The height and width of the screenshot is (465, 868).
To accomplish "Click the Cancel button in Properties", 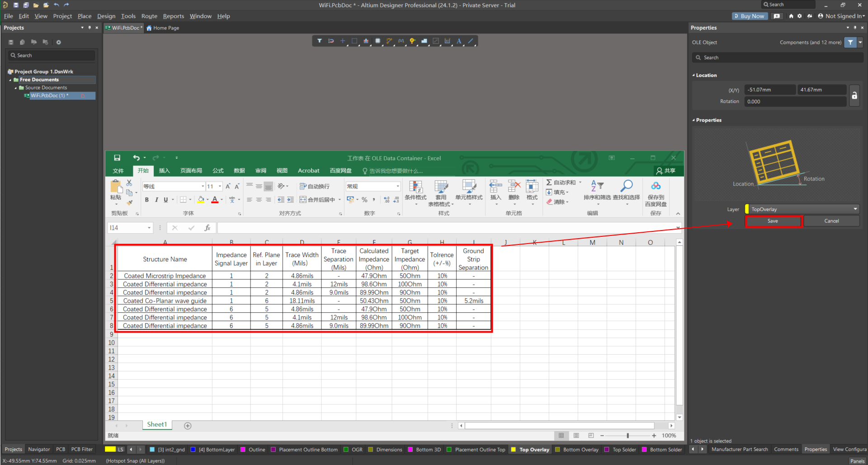I will click(x=831, y=221).
